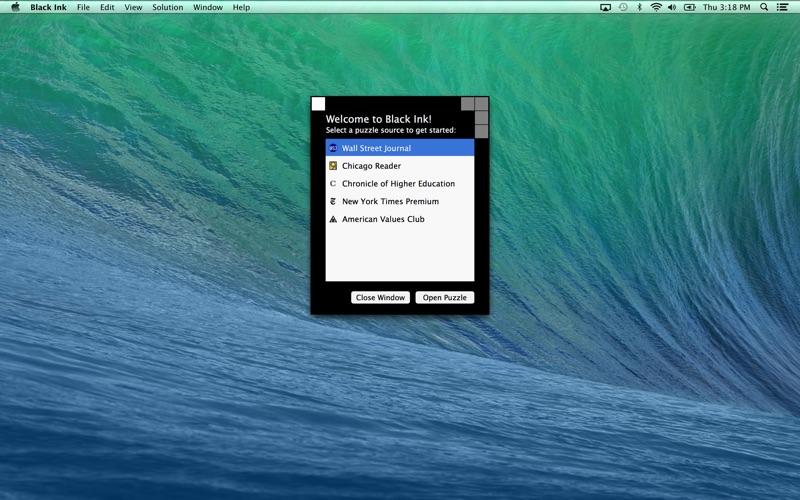The height and width of the screenshot is (500, 800).
Task: Open the Apple menu
Action: click(x=15, y=7)
